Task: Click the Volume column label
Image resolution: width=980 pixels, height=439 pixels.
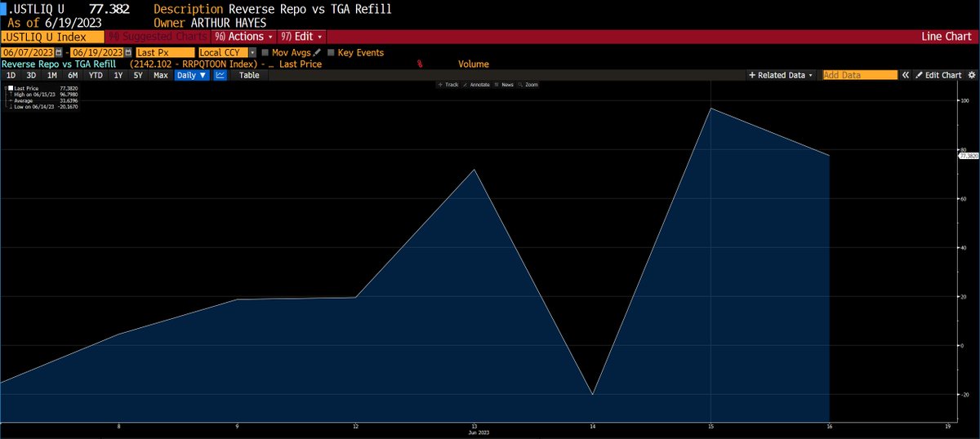Action: pyautogui.click(x=473, y=64)
